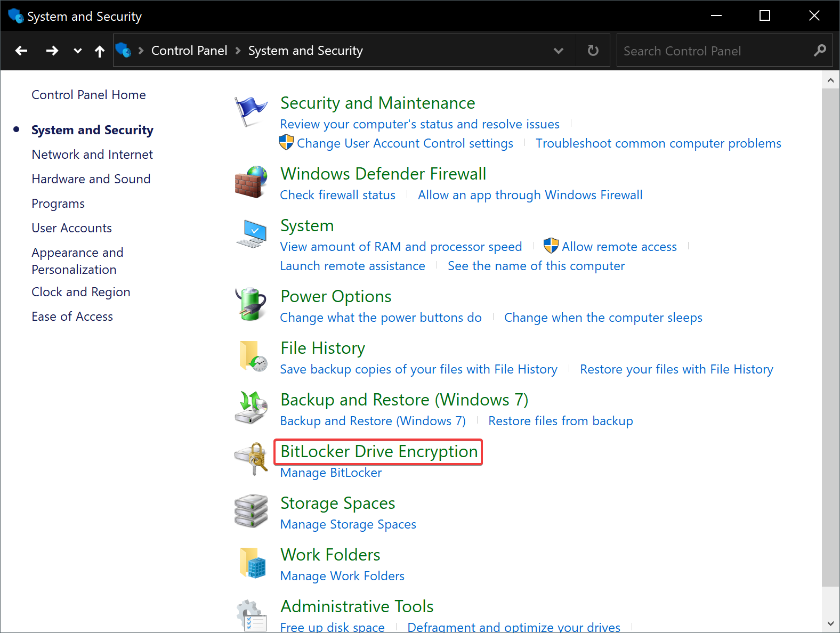
Task: Open Windows Defender Firewall heading
Action: point(383,174)
